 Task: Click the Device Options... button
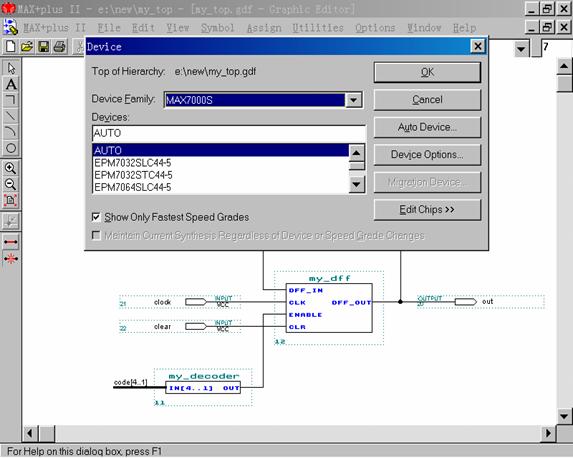pos(427,155)
